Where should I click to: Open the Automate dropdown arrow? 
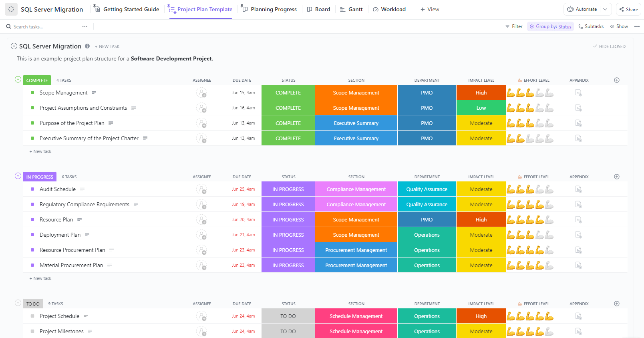click(x=605, y=9)
